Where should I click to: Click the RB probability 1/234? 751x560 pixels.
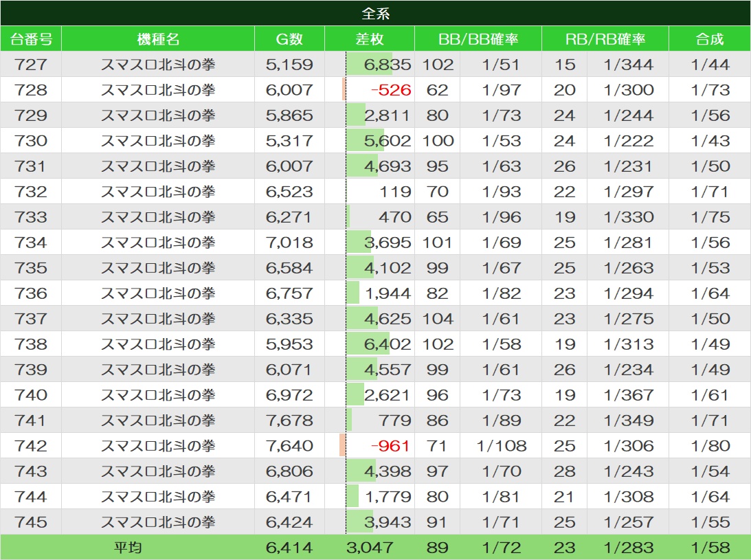click(x=628, y=369)
